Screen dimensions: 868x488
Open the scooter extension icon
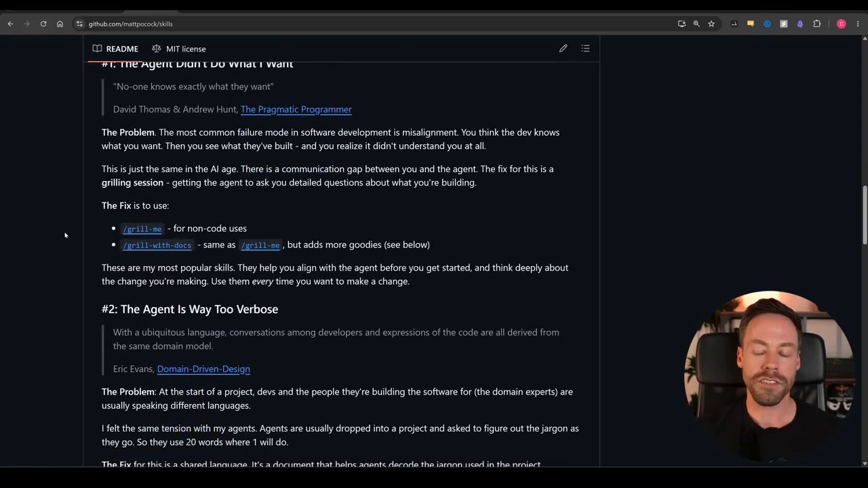[x=734, y=24]
